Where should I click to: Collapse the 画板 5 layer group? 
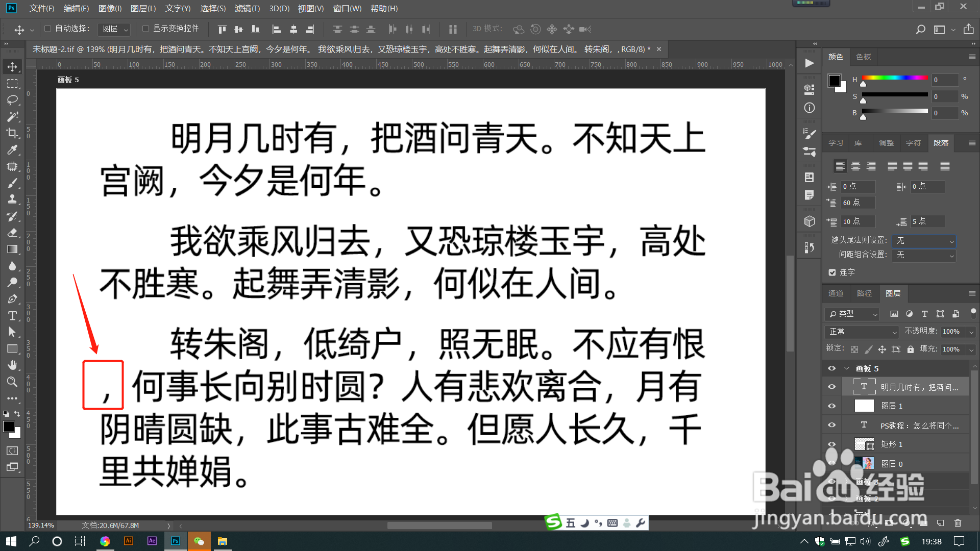tap(847, 368)
